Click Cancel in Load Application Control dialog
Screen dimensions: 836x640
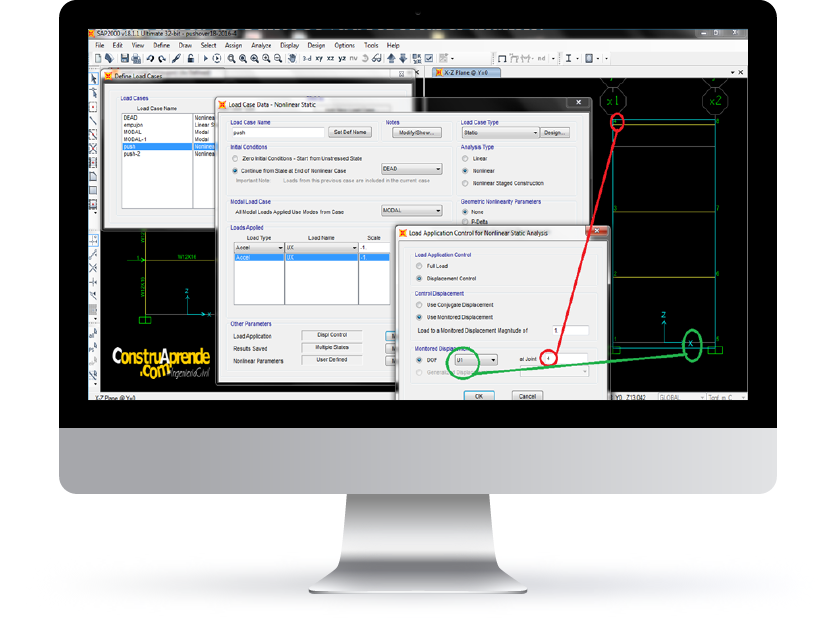tap(527, 396)
